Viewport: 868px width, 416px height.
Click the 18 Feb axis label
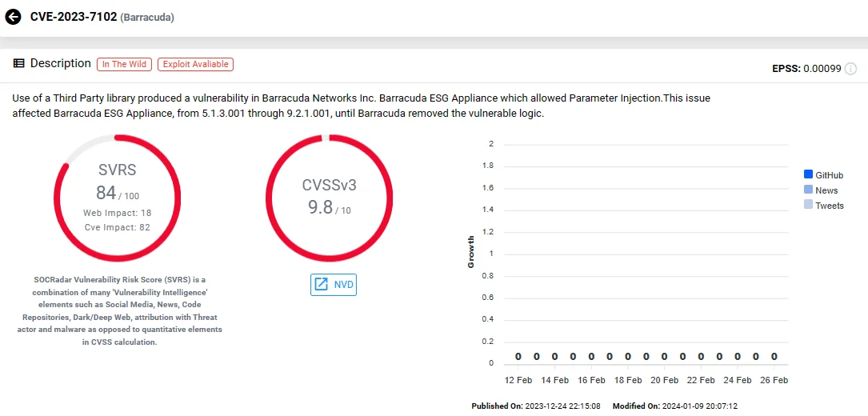coord(628,380)
